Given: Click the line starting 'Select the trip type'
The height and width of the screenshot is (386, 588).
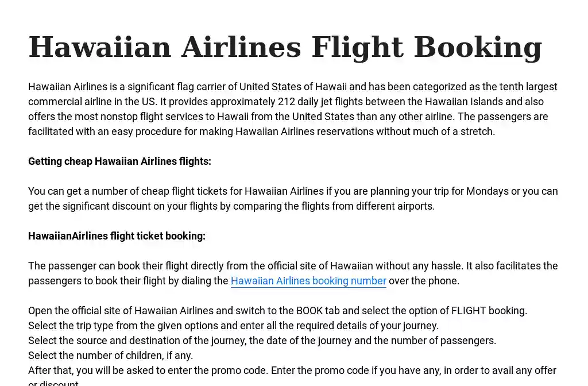Looking at the screenshot, I should coord(233,326).
